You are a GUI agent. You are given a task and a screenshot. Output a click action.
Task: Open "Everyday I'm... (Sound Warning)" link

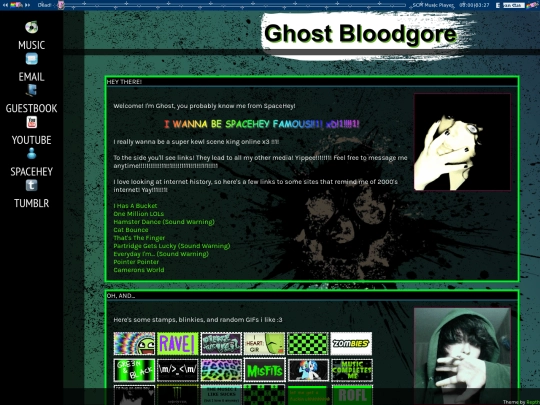coord(161,254)
